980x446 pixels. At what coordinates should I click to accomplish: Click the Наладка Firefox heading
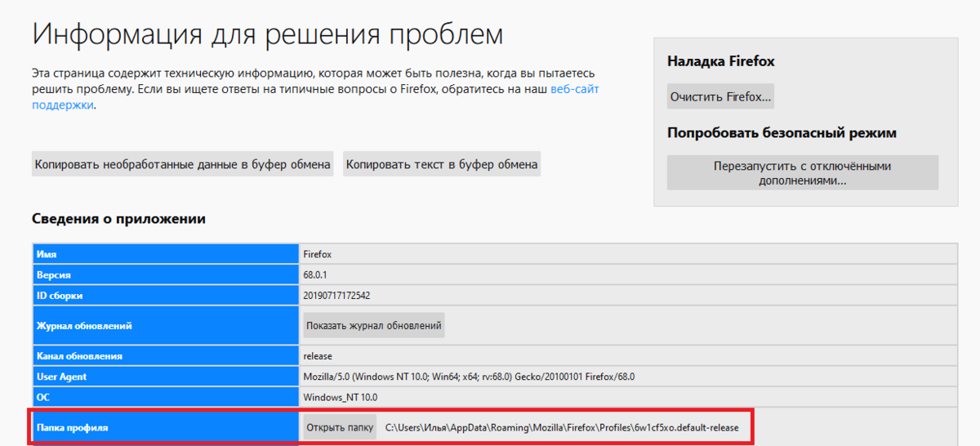tap(721, 61)
